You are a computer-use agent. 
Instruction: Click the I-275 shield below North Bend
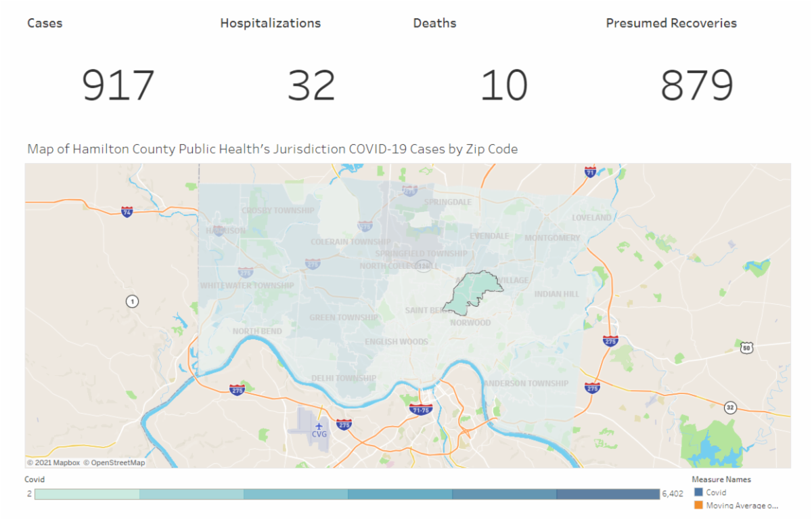[x=236, y=390]
